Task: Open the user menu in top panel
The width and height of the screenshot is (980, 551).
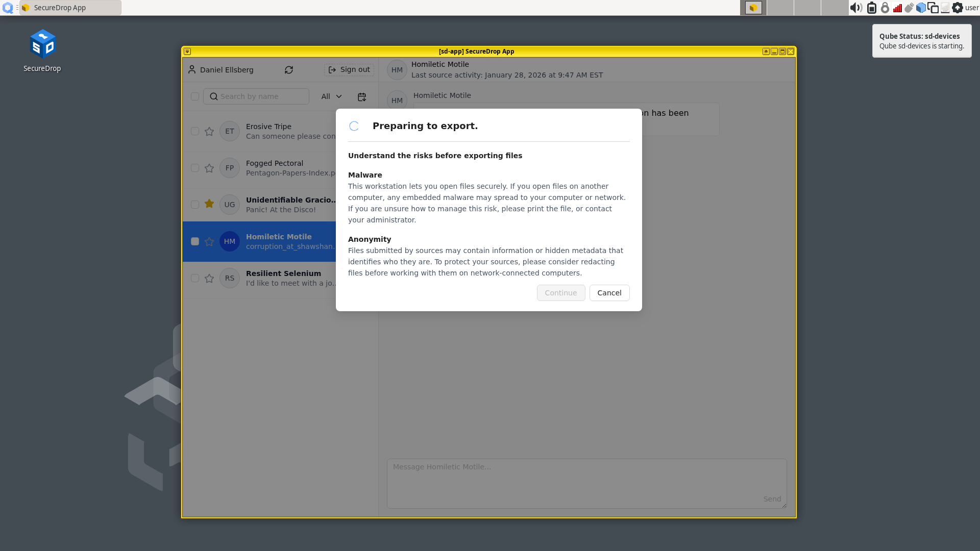Action: pos(972,8)
